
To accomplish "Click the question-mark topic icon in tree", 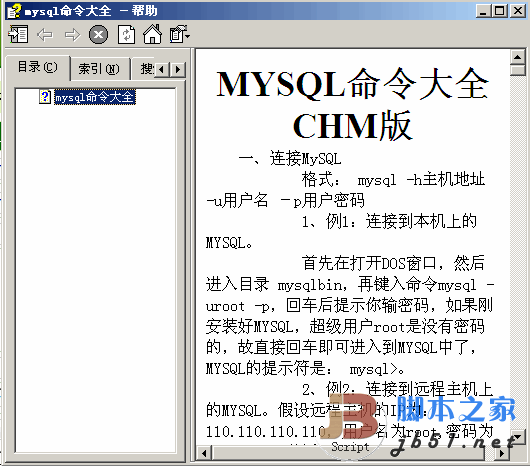I will click(x=45, y=97).
